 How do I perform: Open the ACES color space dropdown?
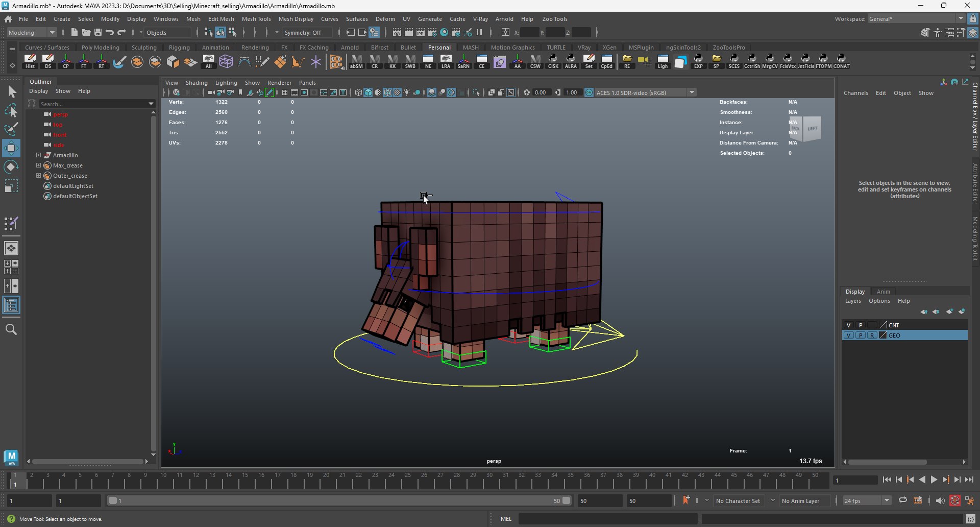click(x=645, y=92)
